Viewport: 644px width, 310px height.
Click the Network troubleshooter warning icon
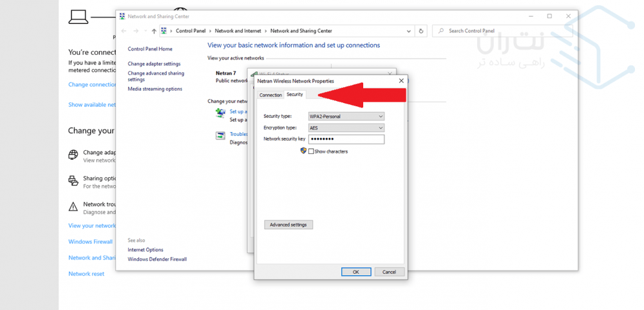[x=73, y=206]
